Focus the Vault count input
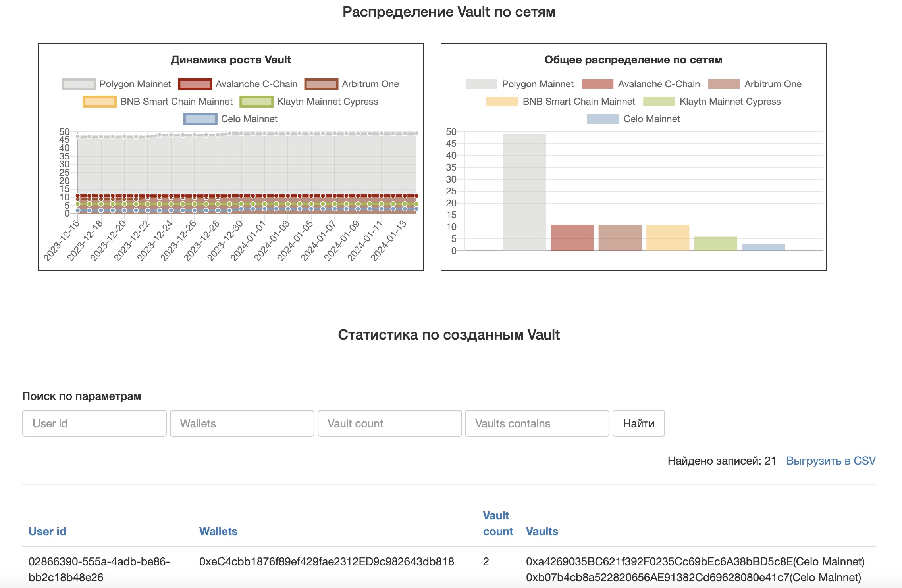 [x=389, y=423]
